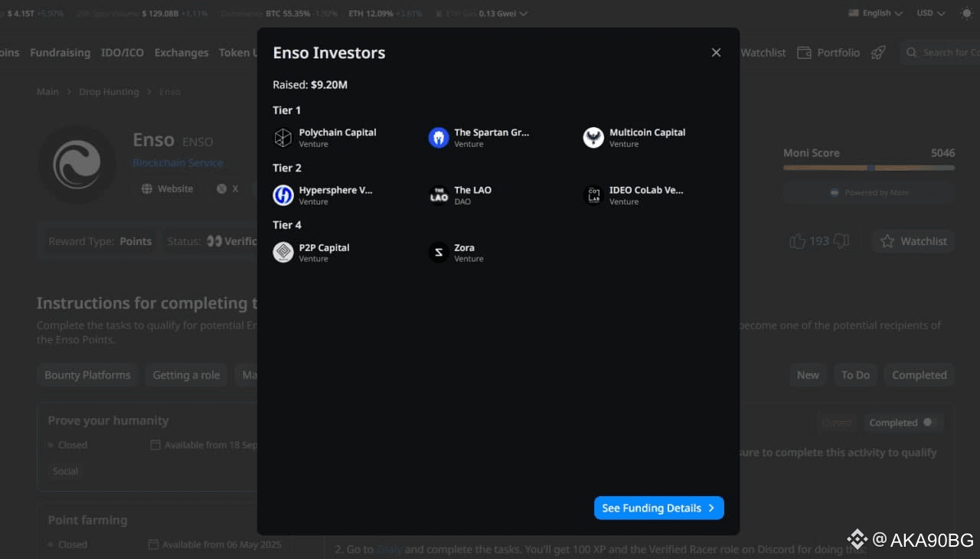Click the Enso Investors dialog title
The width and height of the screenshot is (980, 559).
329,53
